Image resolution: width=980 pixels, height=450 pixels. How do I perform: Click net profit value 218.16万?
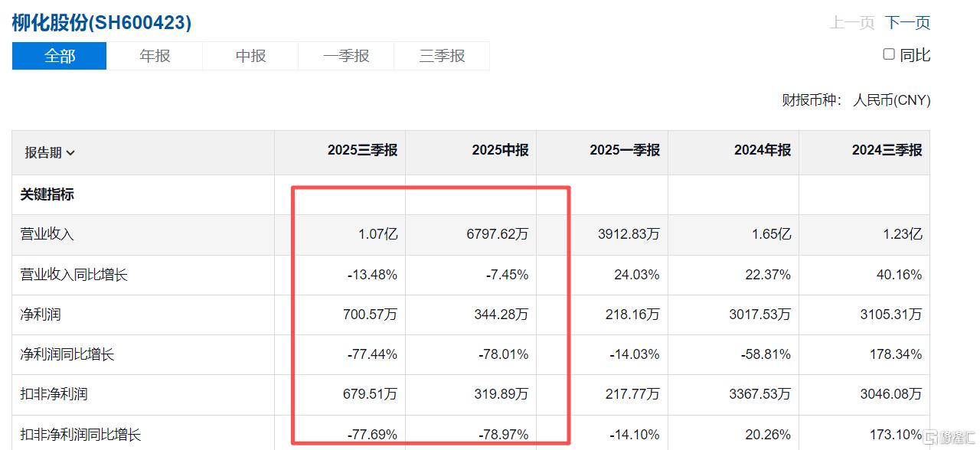tap(632, 315)
